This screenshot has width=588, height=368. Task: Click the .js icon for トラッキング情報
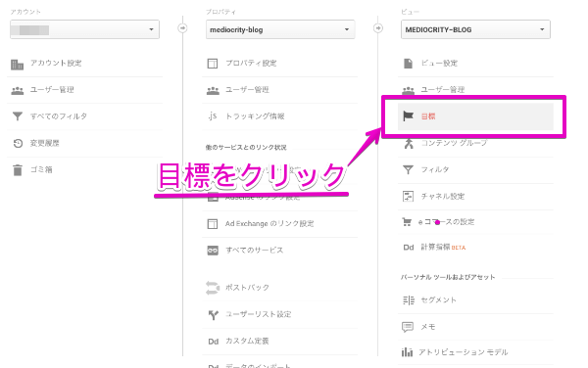coord(213,116)
